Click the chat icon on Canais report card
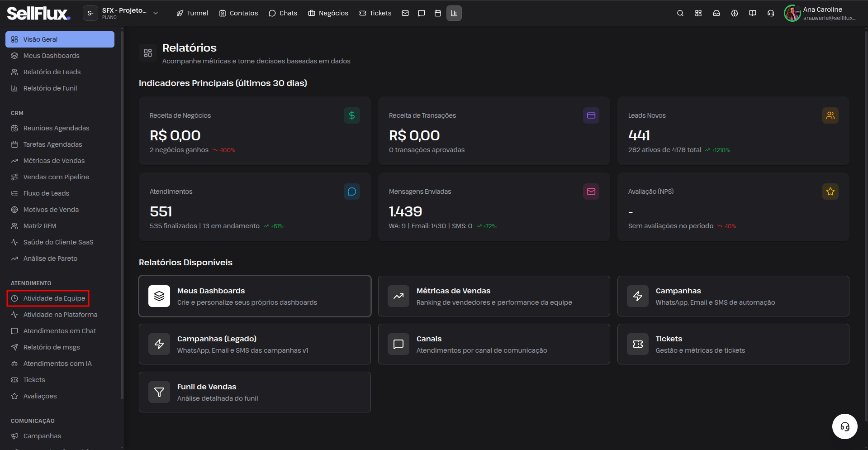The image size is (868, 450). [398, 344]
